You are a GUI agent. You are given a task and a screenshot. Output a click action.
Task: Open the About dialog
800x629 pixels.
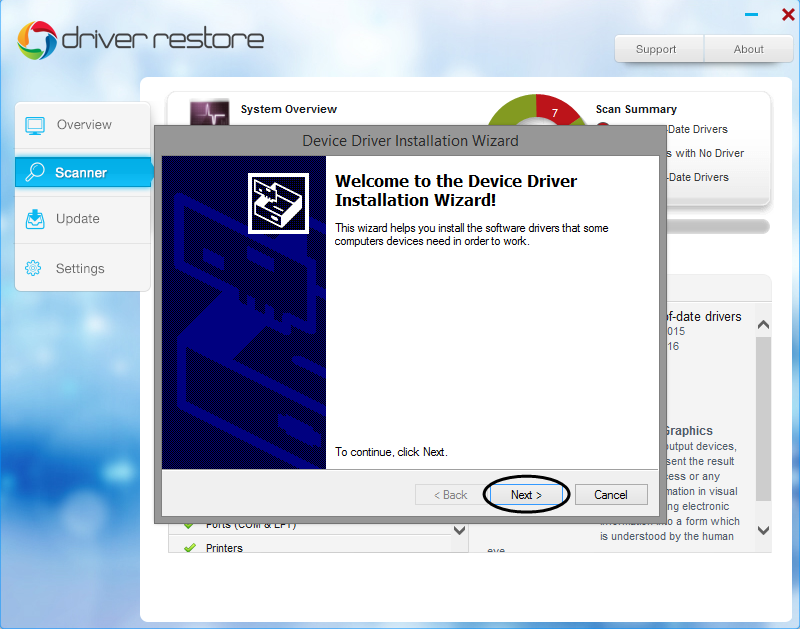coord(748,49)
